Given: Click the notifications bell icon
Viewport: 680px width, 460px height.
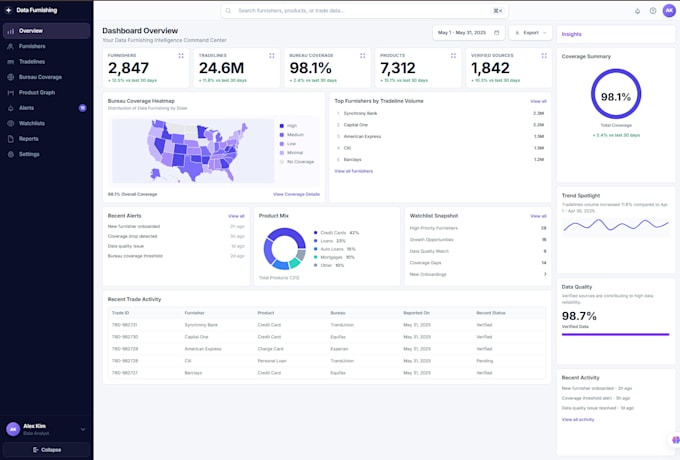Looking at the screenshot, I should 638,11.
